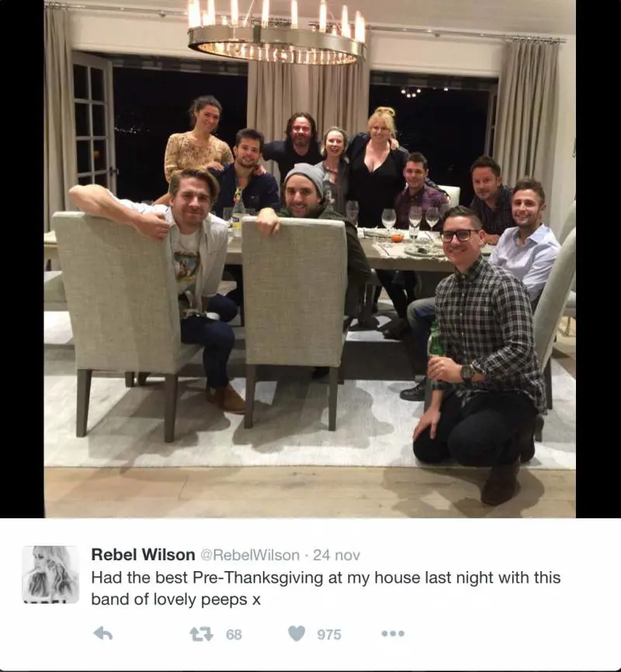Click the reply arrow icon
Image resolution: width=621 pixels, height=672 pixels.
tap(103, 633)
